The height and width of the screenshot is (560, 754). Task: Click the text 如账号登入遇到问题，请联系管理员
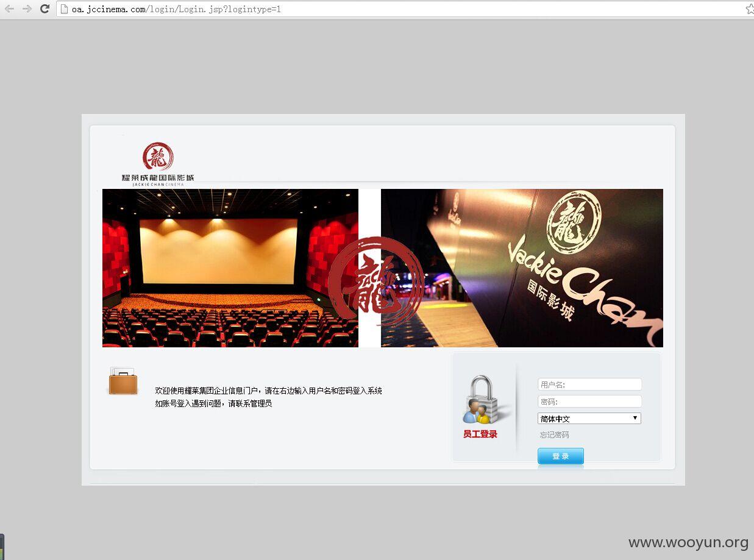(x=213, y=403)
